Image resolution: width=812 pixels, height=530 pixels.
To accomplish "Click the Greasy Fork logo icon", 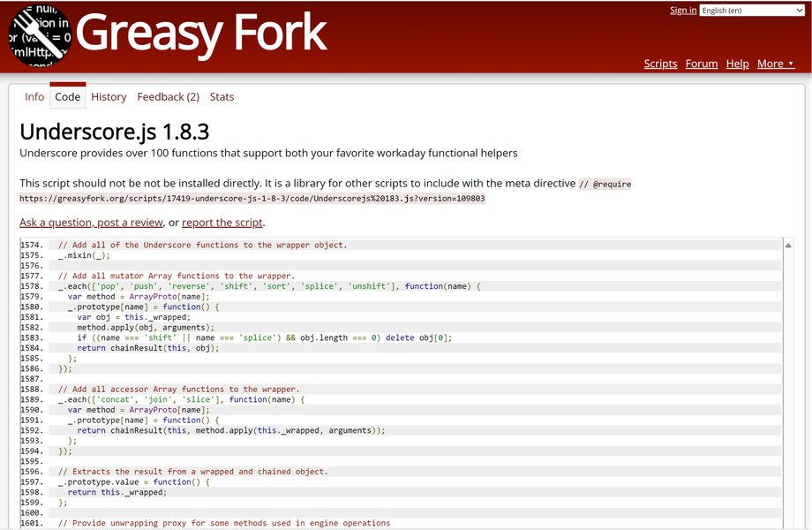I will point(40,35).
